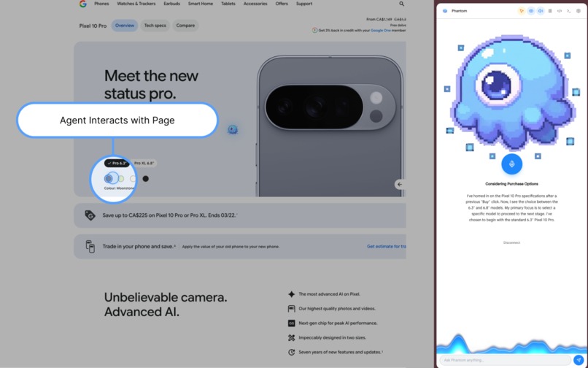Click the design icon beside Impeccably designed
This screenshot has width=588, height=368.
click(291, 337)
